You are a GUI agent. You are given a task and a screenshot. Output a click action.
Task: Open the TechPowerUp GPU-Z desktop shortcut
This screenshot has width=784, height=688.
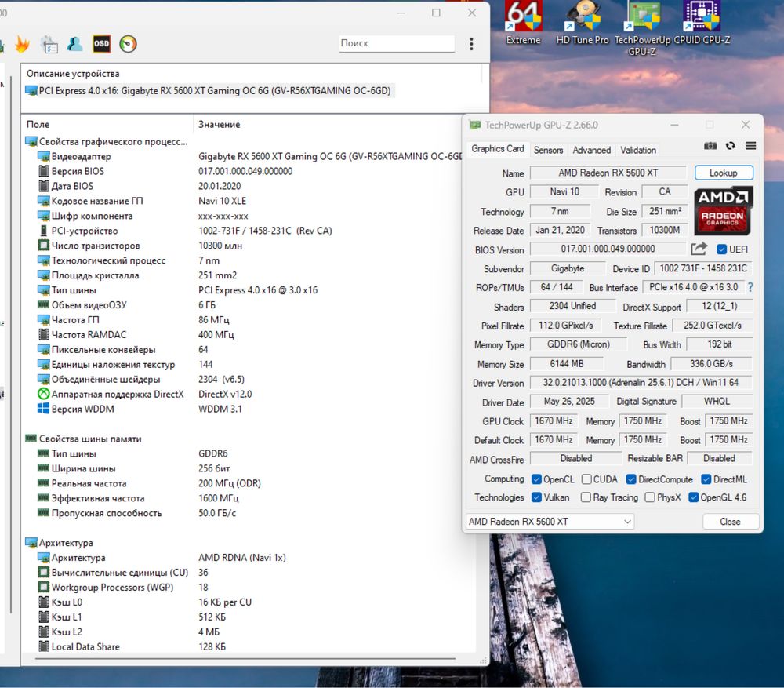(643, 28)
